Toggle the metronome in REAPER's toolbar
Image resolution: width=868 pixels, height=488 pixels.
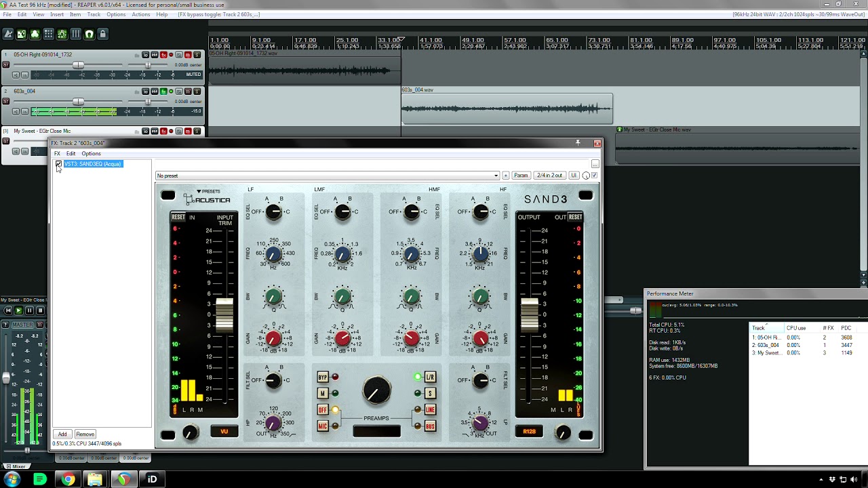[8, 34]
